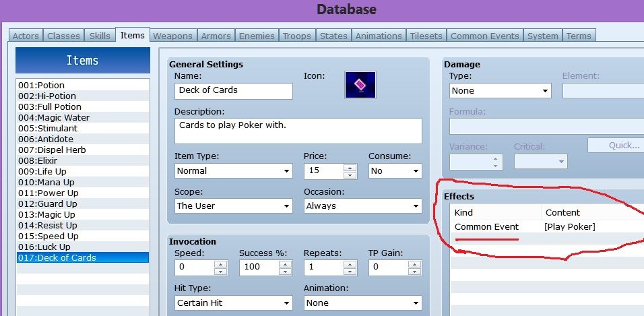
Task: Expand the Scope dropdown
Action: pos(233,206)
